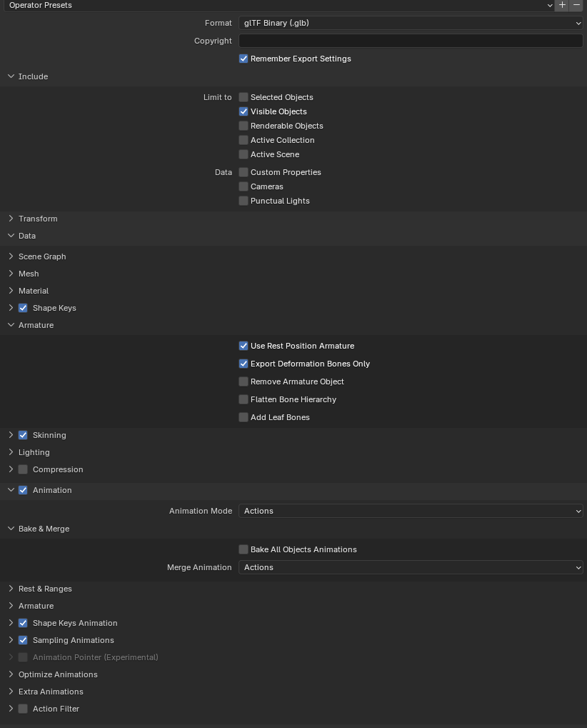Uncheck Remember Export Settings
Viewport: 587px width, 728px height.
click(244, 59)
